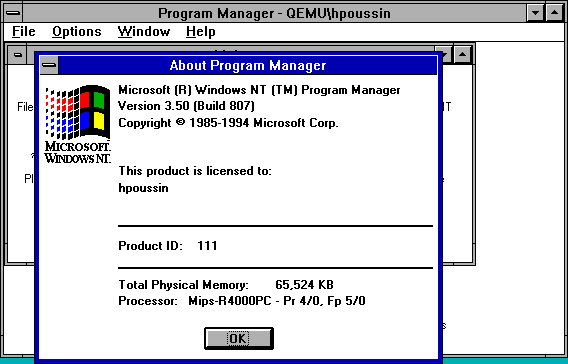Image resolution: width=568 pixels, height=364 pixels.
Task: Click the Program Manager maximize up-arrow
Action: click(554, 13)
